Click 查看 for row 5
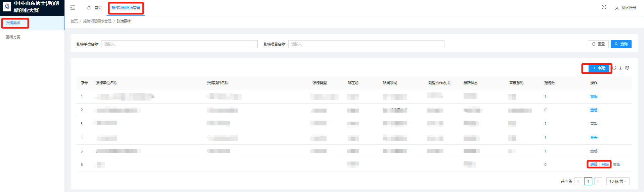 click(594, 151)
